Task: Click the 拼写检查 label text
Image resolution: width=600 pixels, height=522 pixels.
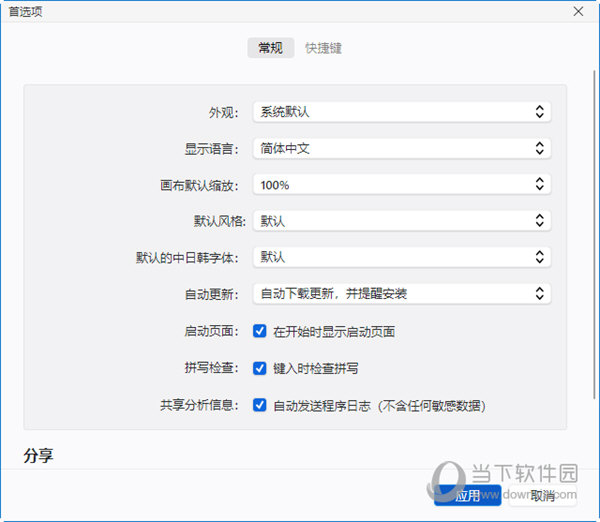Action: [212, 368]
